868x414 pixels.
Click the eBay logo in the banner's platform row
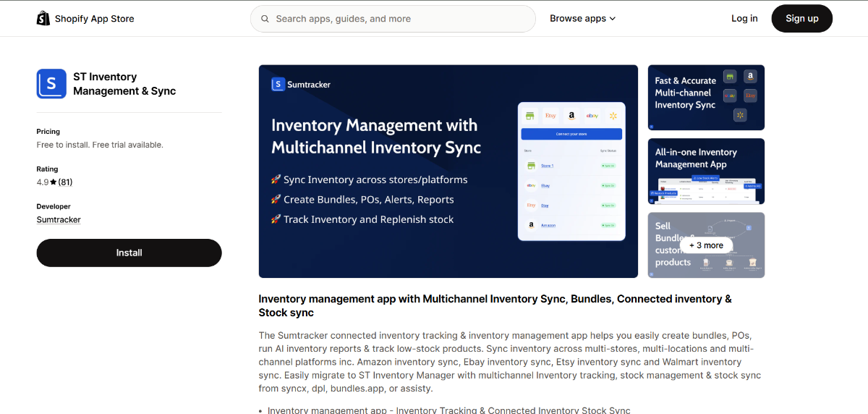(x=592, y=116)
